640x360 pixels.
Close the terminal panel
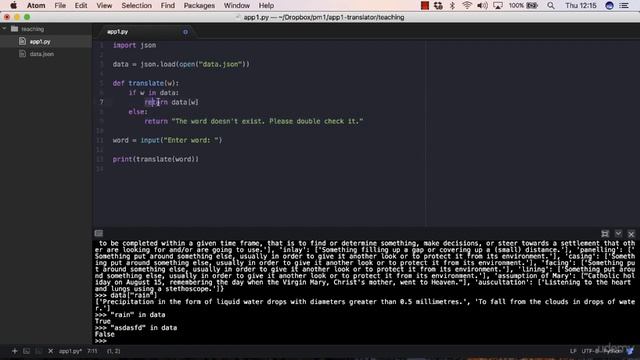(x=631, y=234)
